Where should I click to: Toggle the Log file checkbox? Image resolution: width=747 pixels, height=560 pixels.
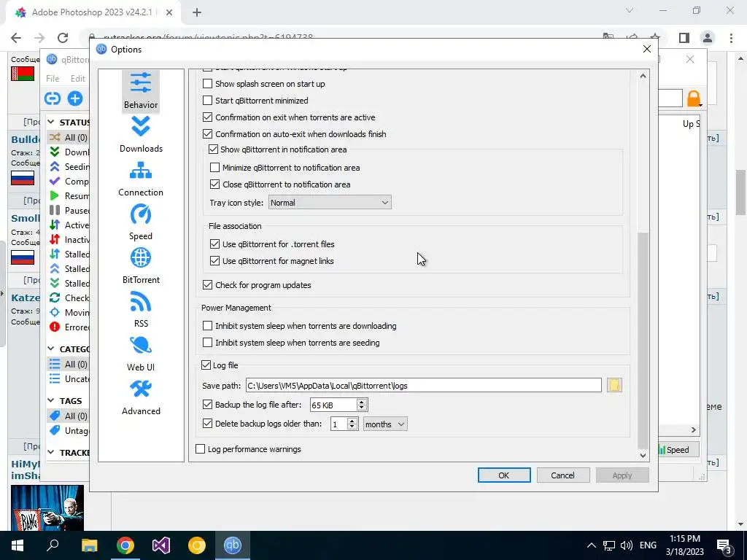206,365
